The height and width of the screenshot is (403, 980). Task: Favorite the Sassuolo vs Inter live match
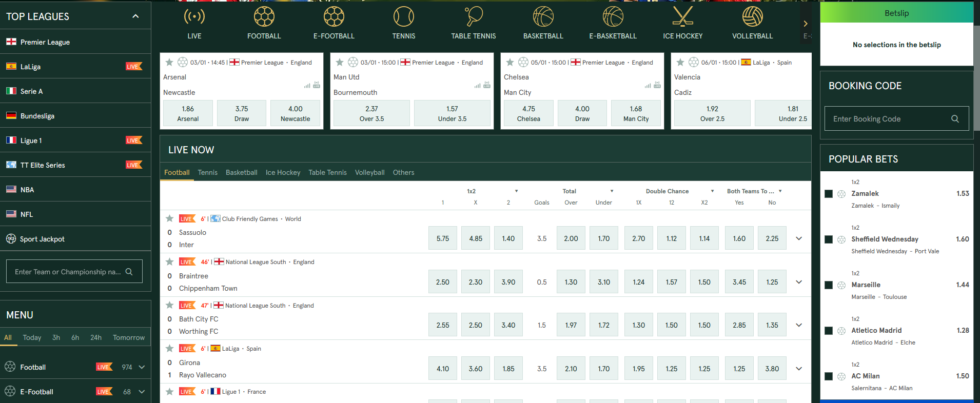pos(169,218)
